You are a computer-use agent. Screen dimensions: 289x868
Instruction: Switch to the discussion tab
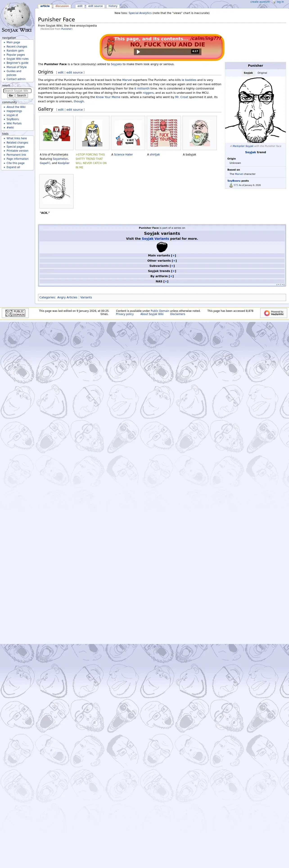coord(62,6)
